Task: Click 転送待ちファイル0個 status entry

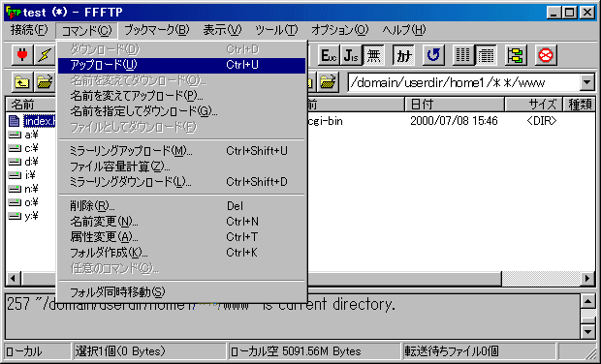Action: (478, 351)
